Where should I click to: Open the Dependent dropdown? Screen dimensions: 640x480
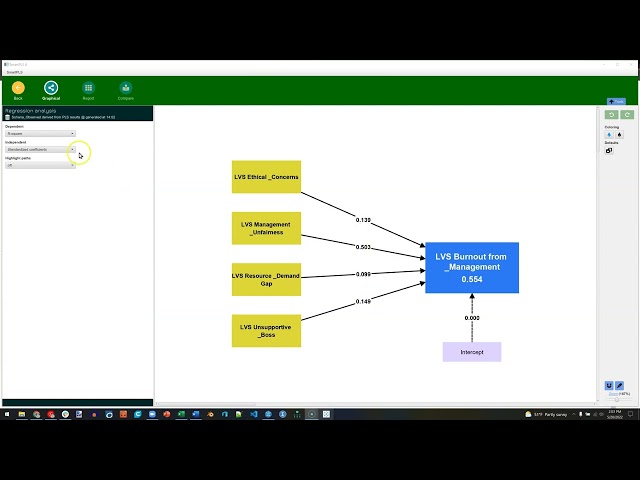40,133
